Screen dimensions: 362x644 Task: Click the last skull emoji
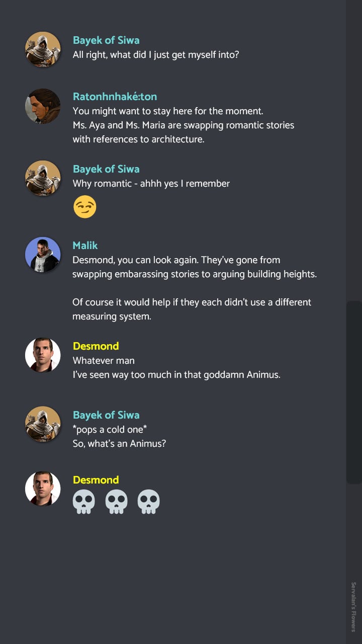coord(148,502)
